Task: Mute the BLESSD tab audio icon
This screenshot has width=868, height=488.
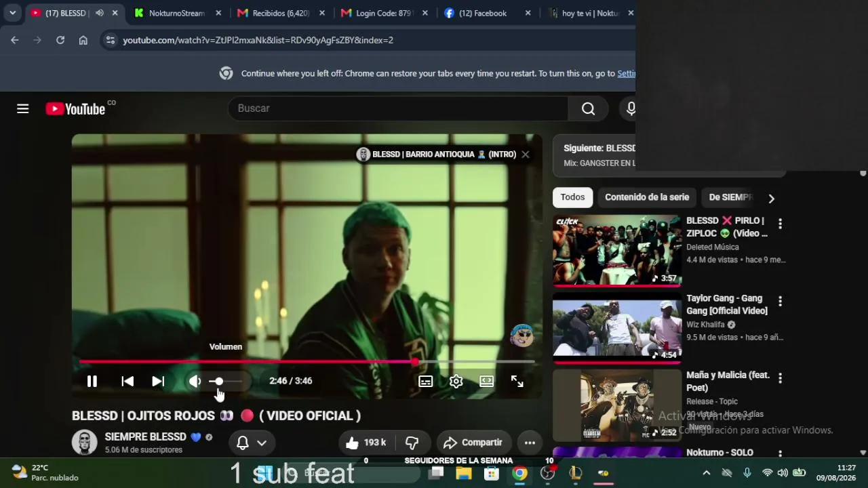Action: click(100, 13)
